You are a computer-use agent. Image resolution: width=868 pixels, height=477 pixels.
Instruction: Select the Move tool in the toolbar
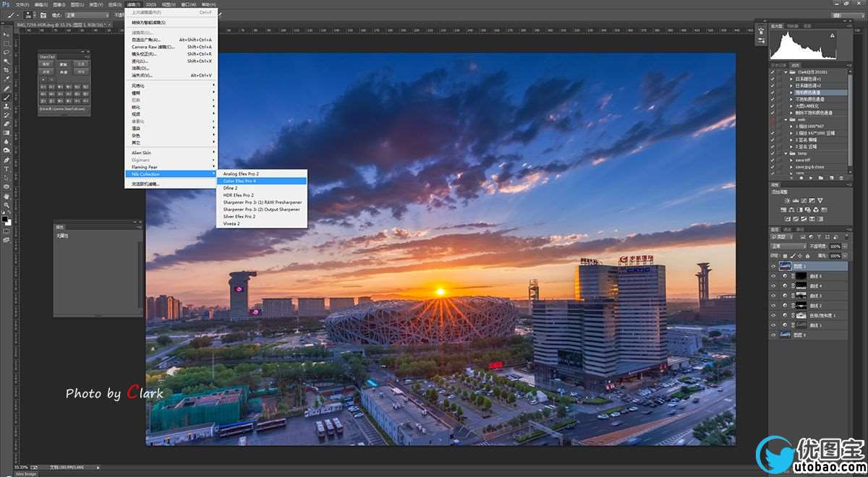click(x=7, y=34)
